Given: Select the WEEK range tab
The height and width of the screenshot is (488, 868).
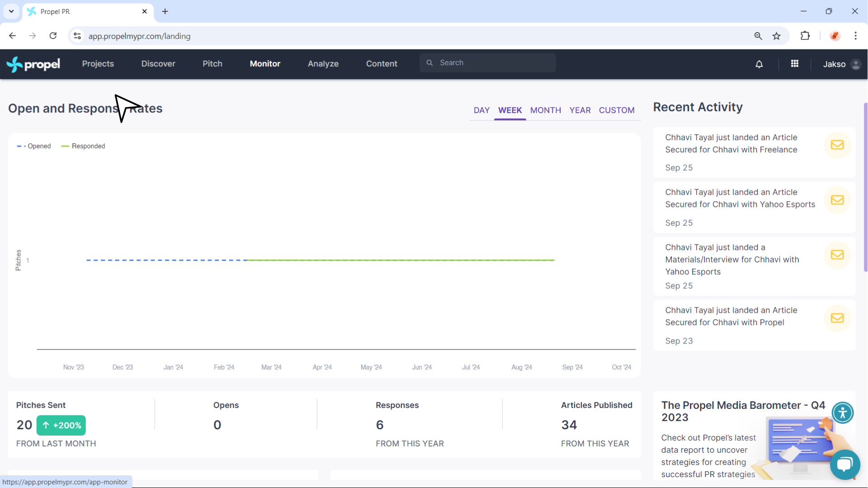Looking at the screenshot, I should click(510, 110).
